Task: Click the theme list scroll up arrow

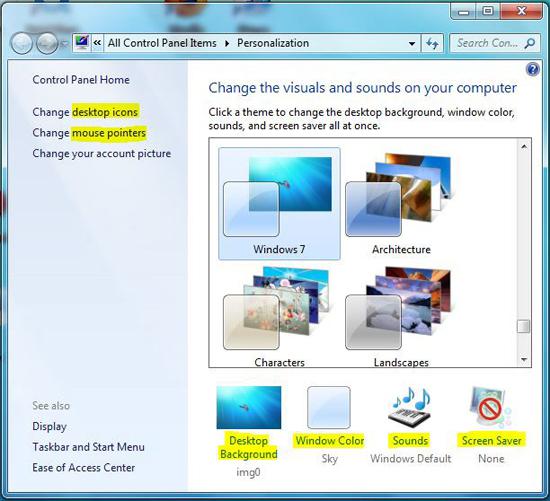Action: (x=524, y=146)
